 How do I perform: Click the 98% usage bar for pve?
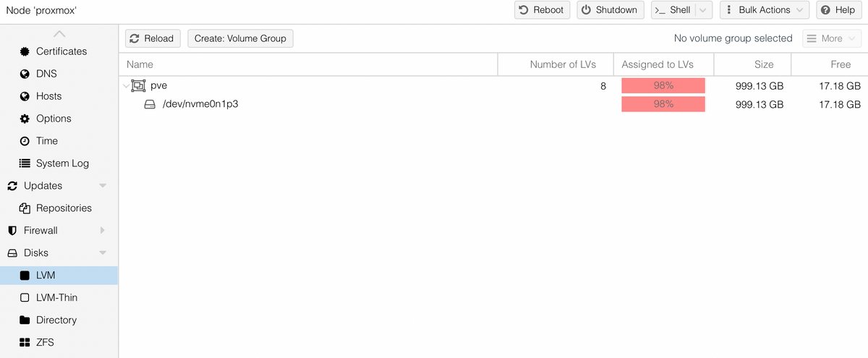coord(663,85)
